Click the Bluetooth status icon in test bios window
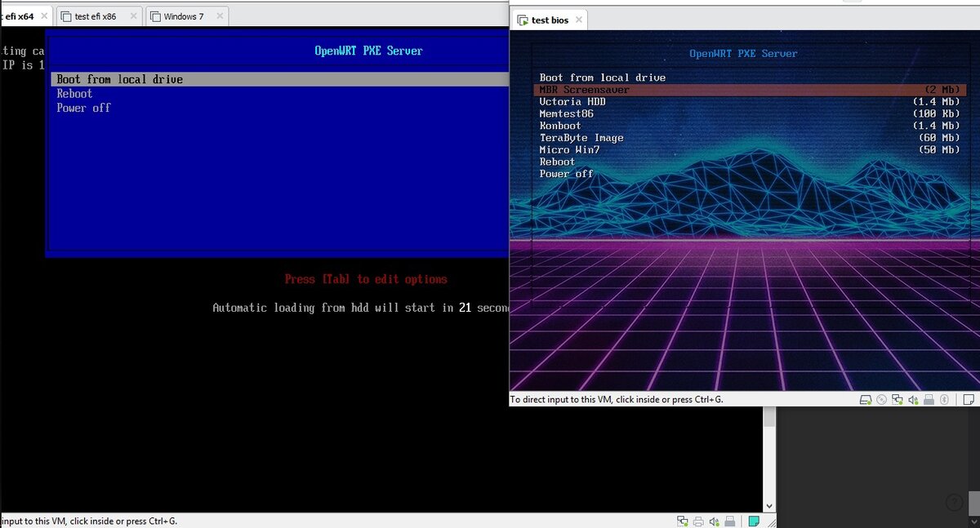Image resolution: width=980 pixels, height=528 pixels. 944,400
